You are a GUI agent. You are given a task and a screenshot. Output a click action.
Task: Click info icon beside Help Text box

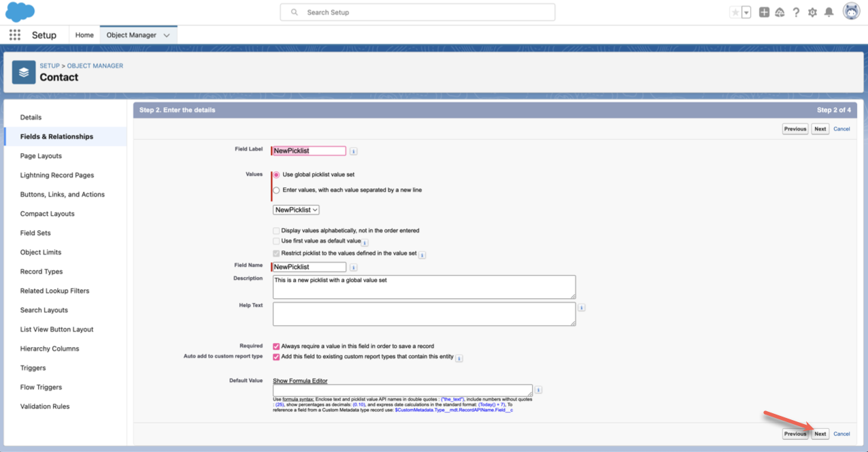point(582,308)
